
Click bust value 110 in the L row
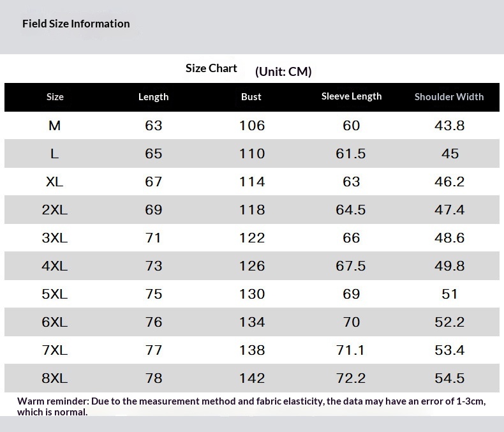252,154
